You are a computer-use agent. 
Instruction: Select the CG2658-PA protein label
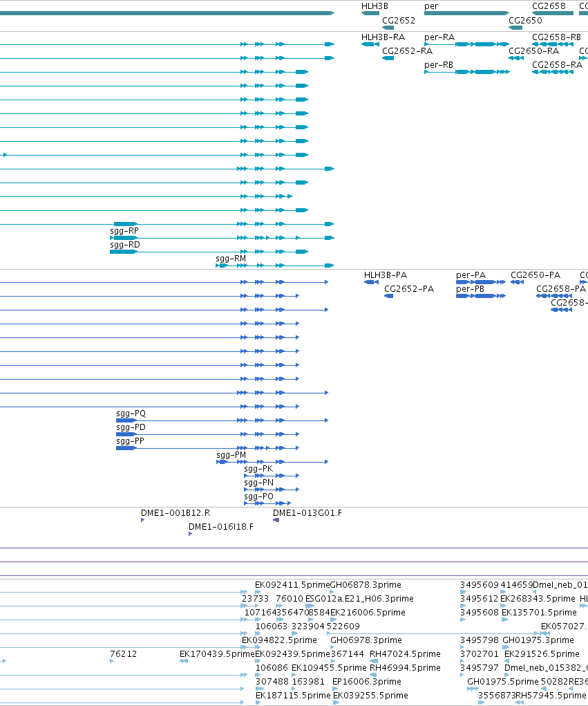point(561,289)
